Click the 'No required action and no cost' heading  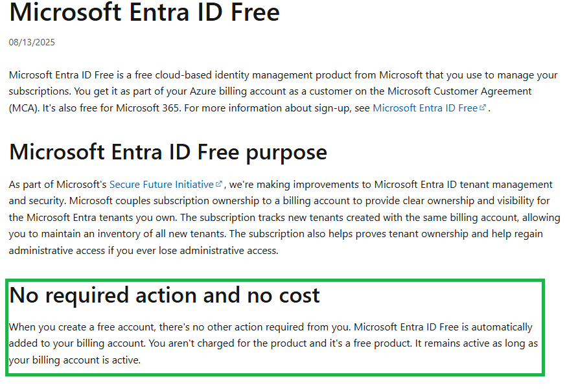(x=165, y=295)
